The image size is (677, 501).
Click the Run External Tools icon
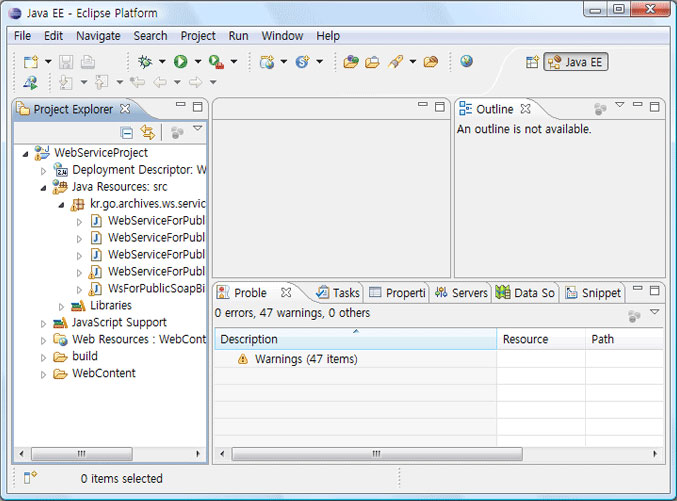tap(216, 62)
